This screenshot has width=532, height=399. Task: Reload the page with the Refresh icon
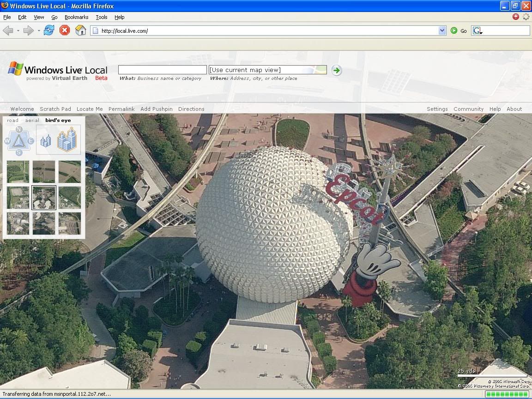point(49,30)
